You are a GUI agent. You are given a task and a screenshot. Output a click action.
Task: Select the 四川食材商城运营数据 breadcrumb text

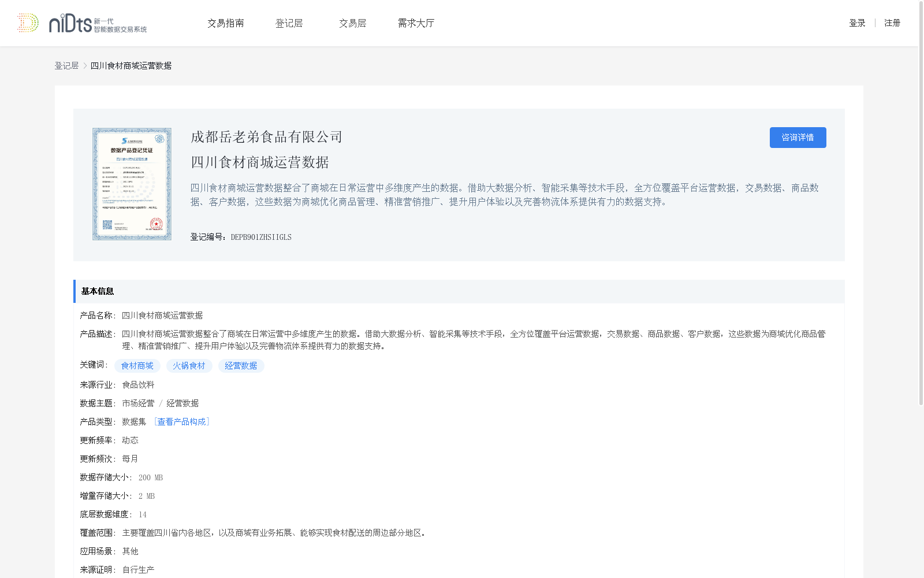coord(131,66)
